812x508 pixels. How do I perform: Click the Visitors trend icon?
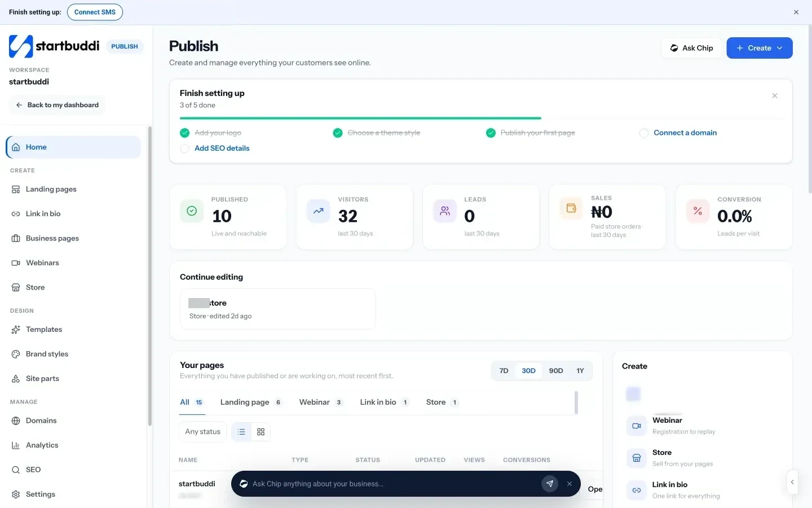coord(319,211)
